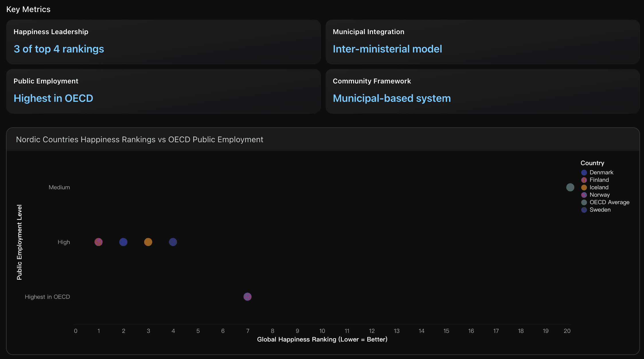The image size is (644, 359).
Task: Click the OECD Average gray data point
Action: coord(570,187)
